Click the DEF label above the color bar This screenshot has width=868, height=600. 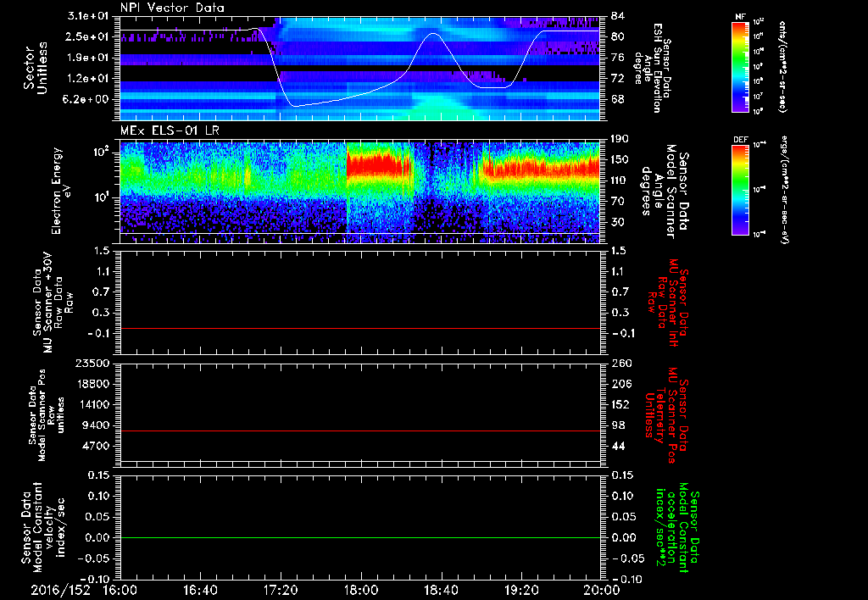741,140
